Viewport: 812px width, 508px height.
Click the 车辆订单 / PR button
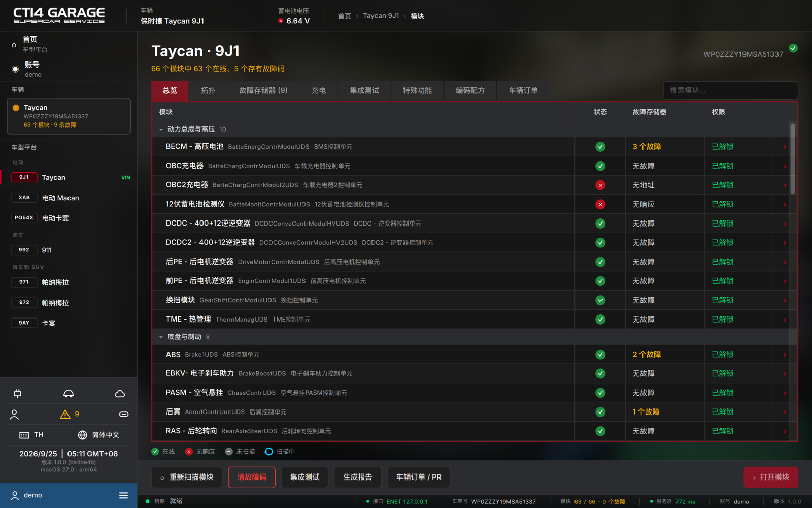[x=419, y=478]
